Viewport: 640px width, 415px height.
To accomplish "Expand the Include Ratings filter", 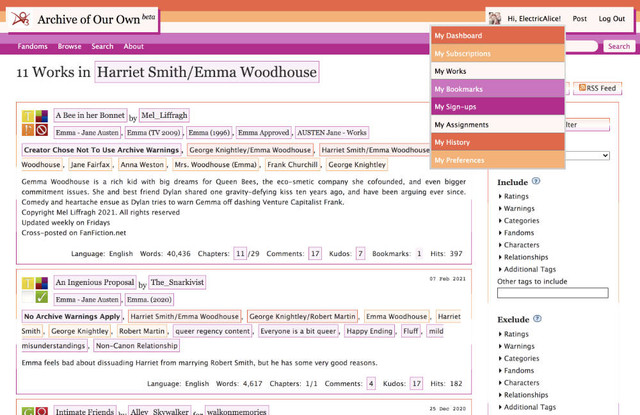I will [513, 196].
